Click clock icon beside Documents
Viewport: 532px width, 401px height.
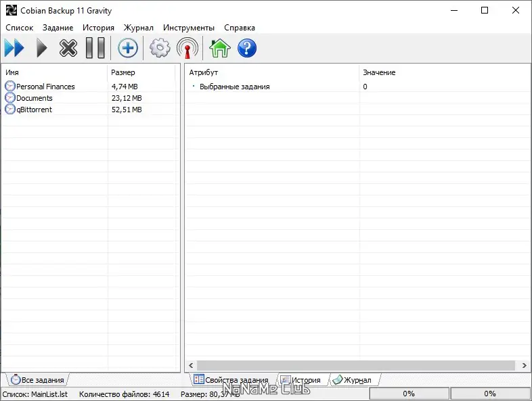(x=10, y=97)
